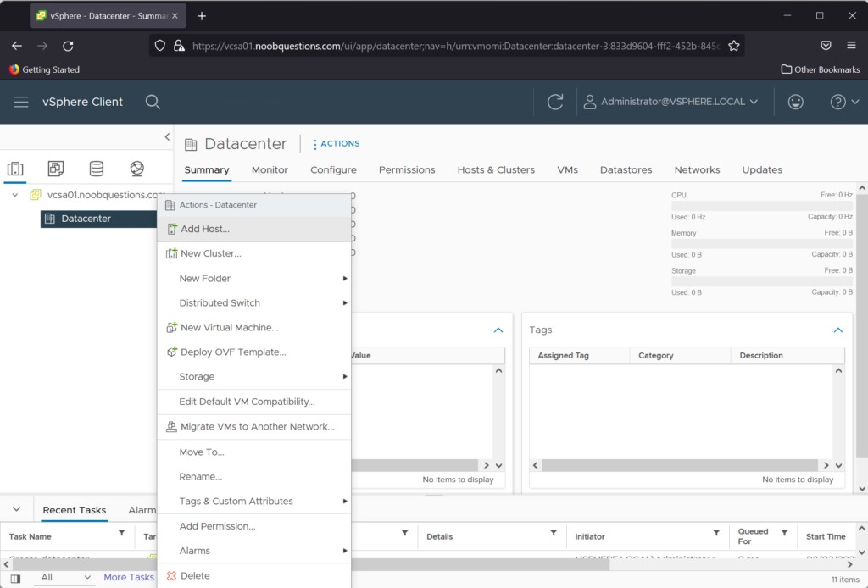This screenshot has height=588, width=868.
Task: Choose New Virtual Machine menu entry
Action: point(254,327)
